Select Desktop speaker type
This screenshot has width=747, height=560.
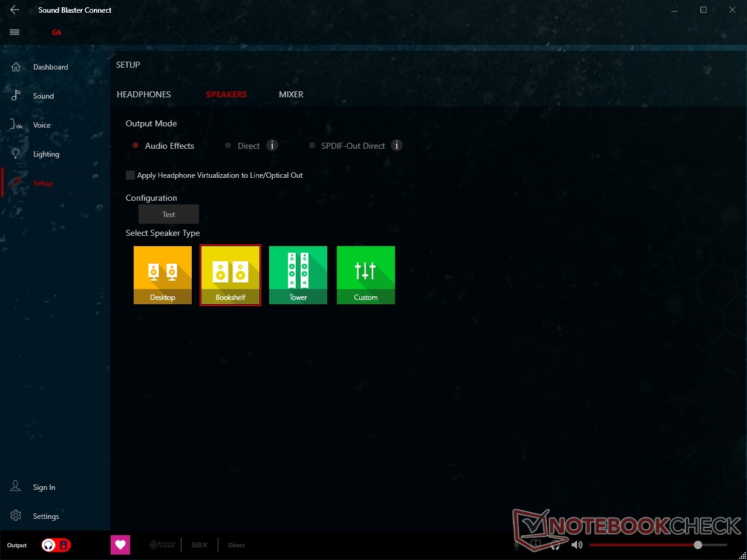click(163, 275)
